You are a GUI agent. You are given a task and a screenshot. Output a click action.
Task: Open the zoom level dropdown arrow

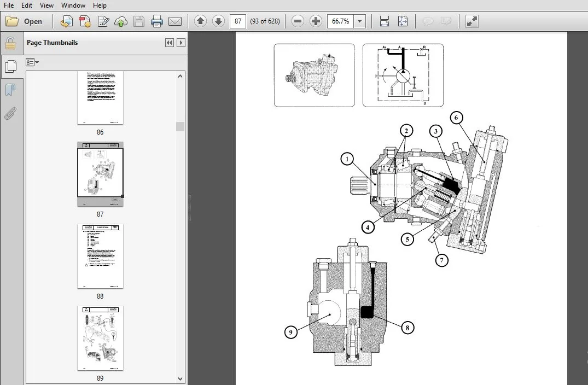(x=359, y=21)
